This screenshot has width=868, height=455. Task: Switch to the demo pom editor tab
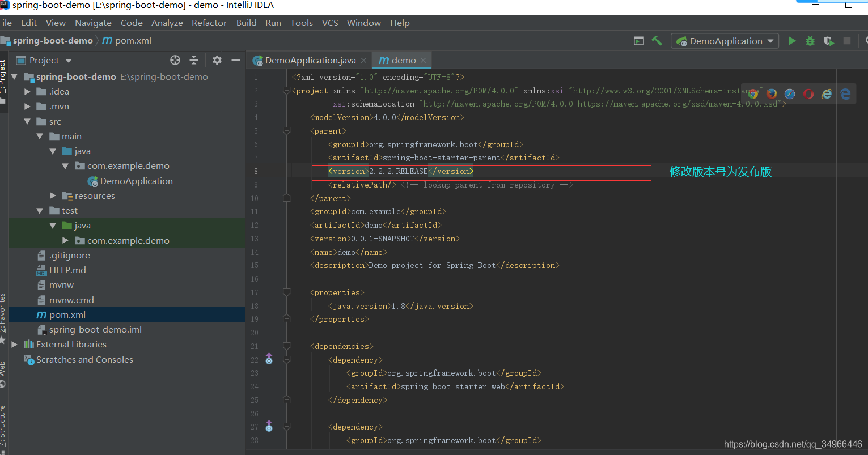403,60
